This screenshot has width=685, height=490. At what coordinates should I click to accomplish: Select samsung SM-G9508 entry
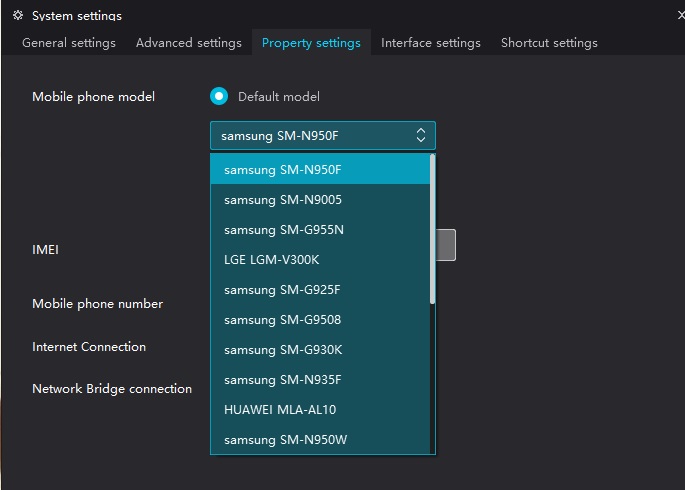320,320
